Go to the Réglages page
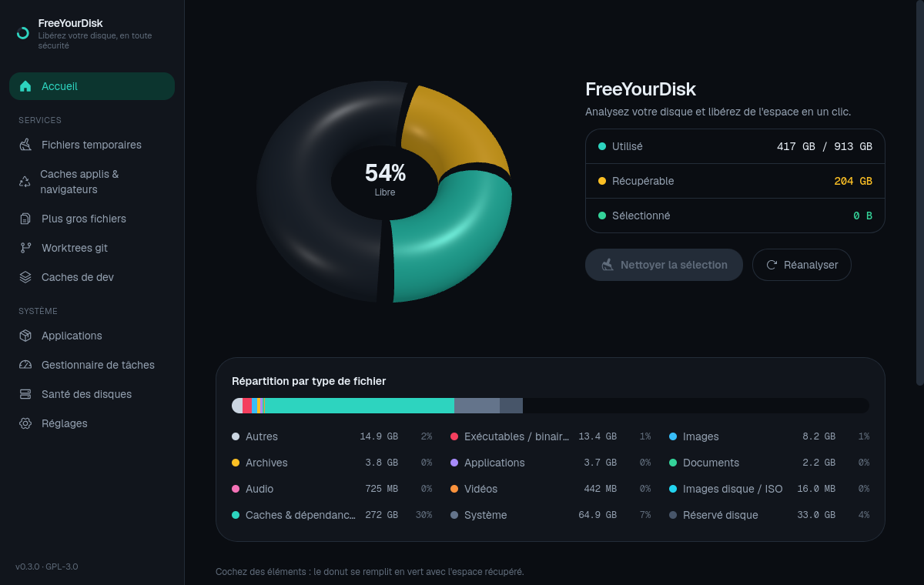This screenshot has height=585, width=924. [x=92, y=423]
